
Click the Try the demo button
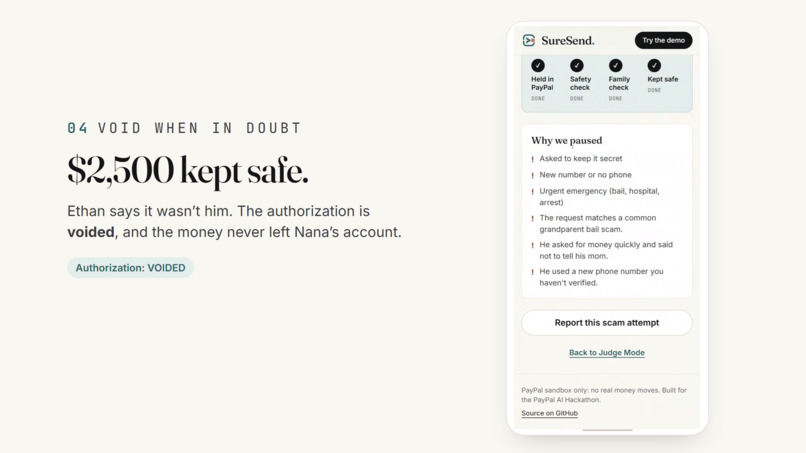pos(663,40)
